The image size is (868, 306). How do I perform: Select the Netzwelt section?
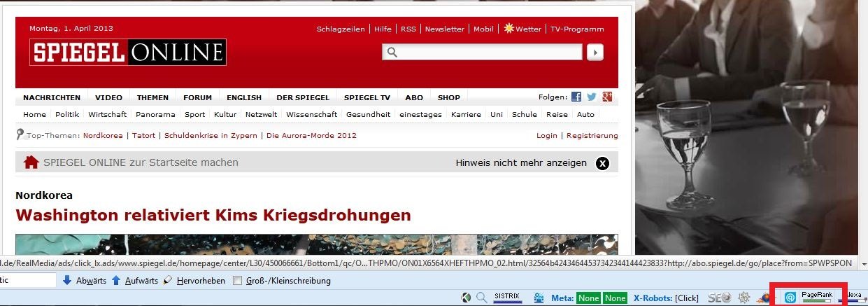pos(262,114)
